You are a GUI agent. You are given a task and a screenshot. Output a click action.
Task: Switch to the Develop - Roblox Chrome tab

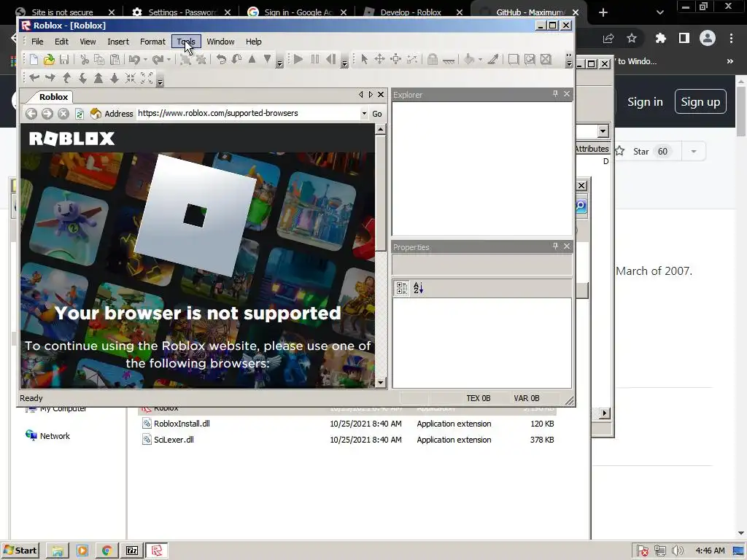click(411, 12)
